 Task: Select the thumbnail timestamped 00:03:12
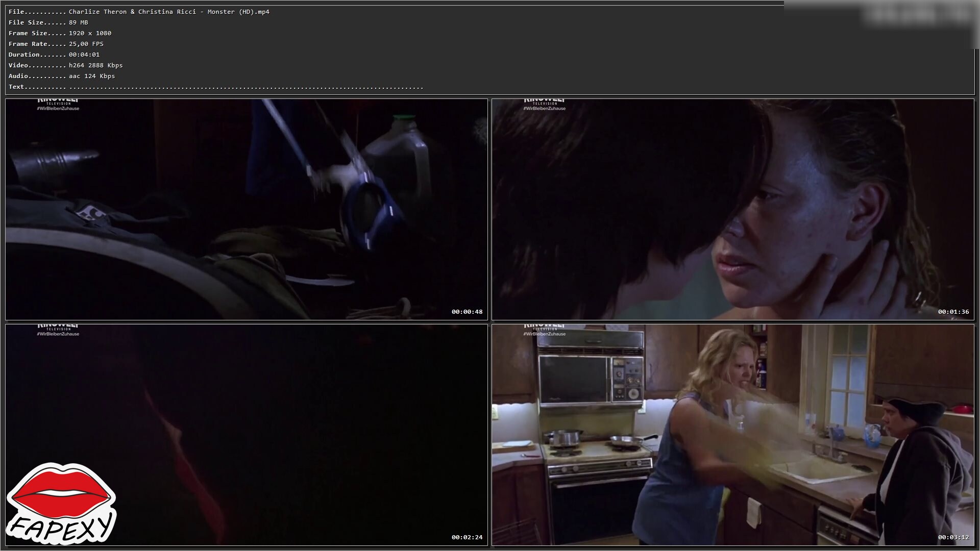click(733, 435)
